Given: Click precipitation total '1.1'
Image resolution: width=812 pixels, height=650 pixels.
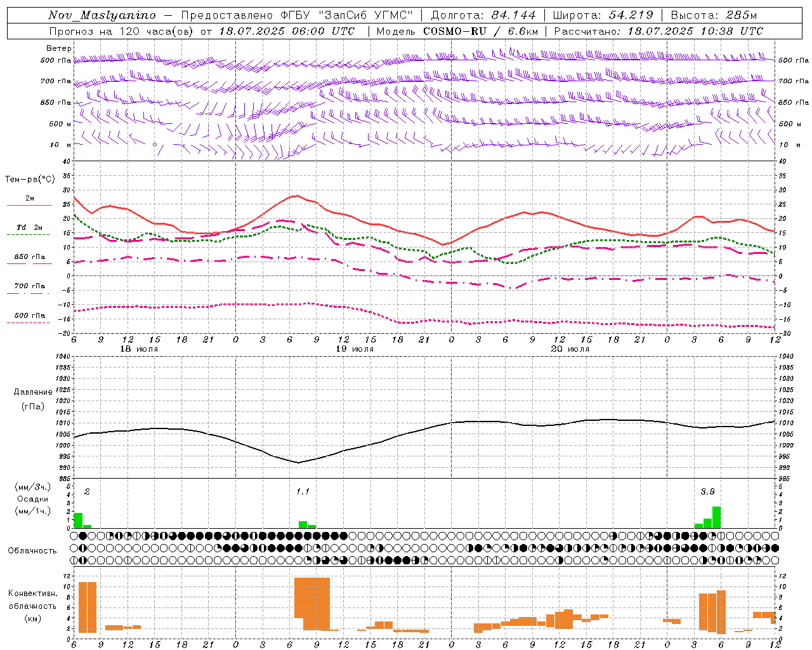Looking at the screenshot, I should [303, 492].
